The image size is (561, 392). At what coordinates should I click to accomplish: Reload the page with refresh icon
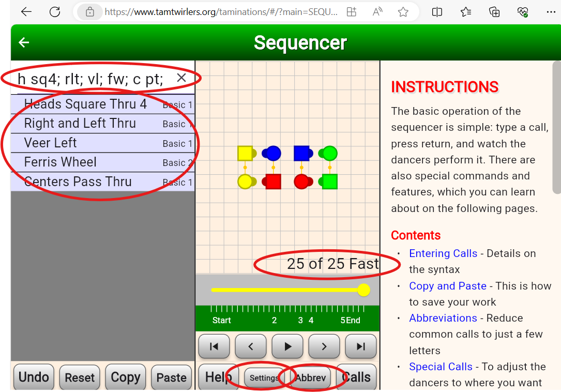55,12
